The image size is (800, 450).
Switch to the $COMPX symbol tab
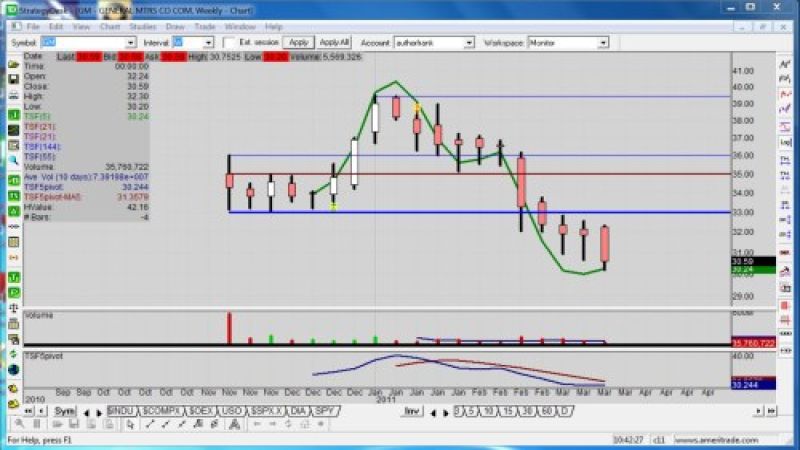coord(158,411)
